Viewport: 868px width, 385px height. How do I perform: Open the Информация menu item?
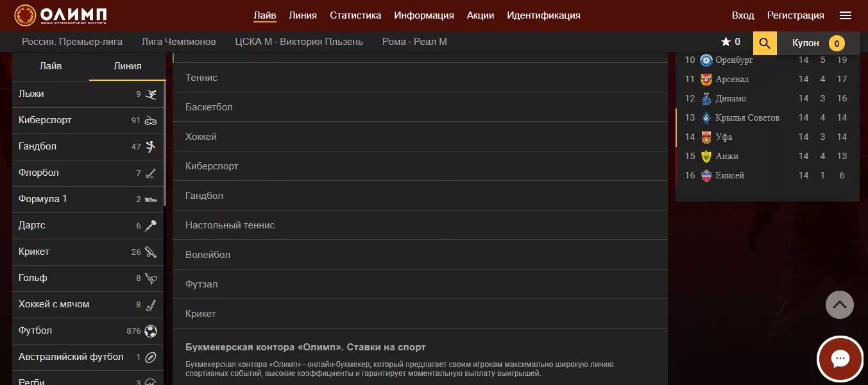(424, 15)
